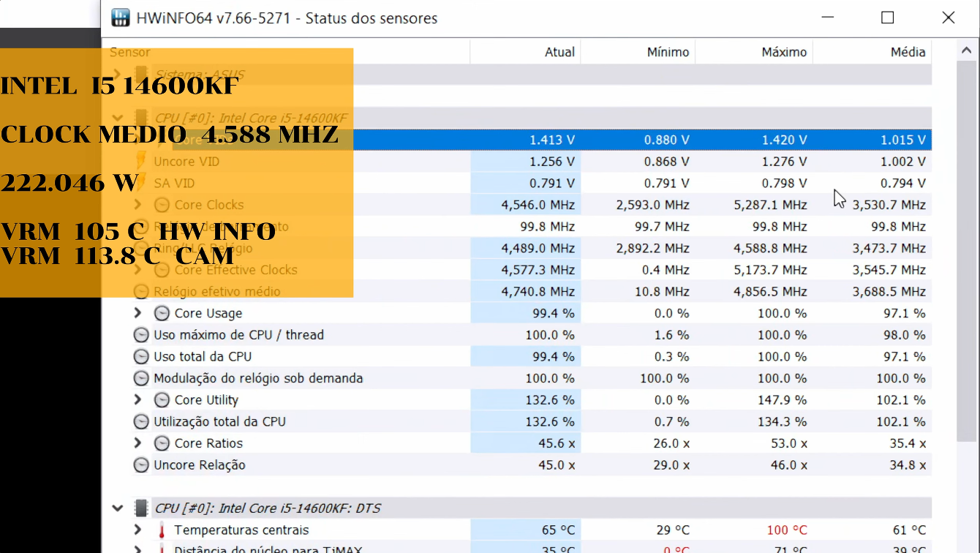Click the clock icon beside Uncore Relação
Screen dimensions: 980x553
point(140,465)
